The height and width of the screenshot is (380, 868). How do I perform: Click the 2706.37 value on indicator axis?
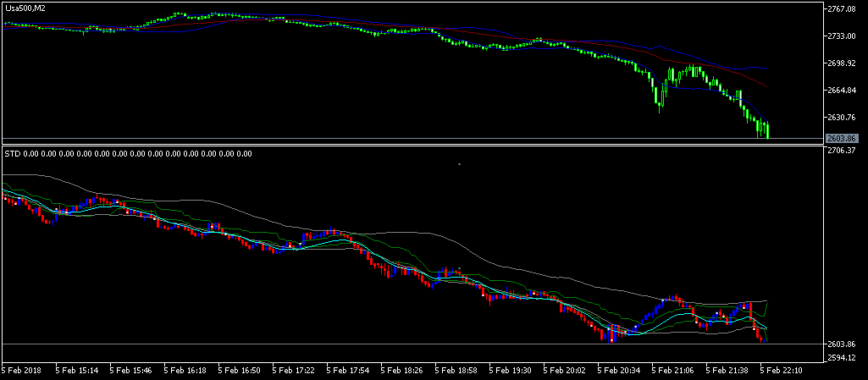click(841, 151)
